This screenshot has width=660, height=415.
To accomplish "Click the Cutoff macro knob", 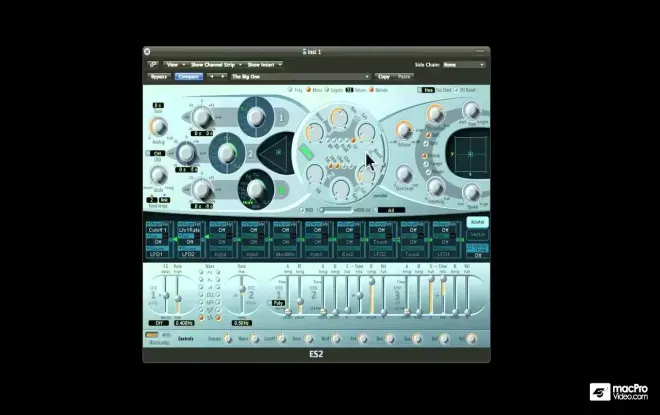I will tap(282, 338).
